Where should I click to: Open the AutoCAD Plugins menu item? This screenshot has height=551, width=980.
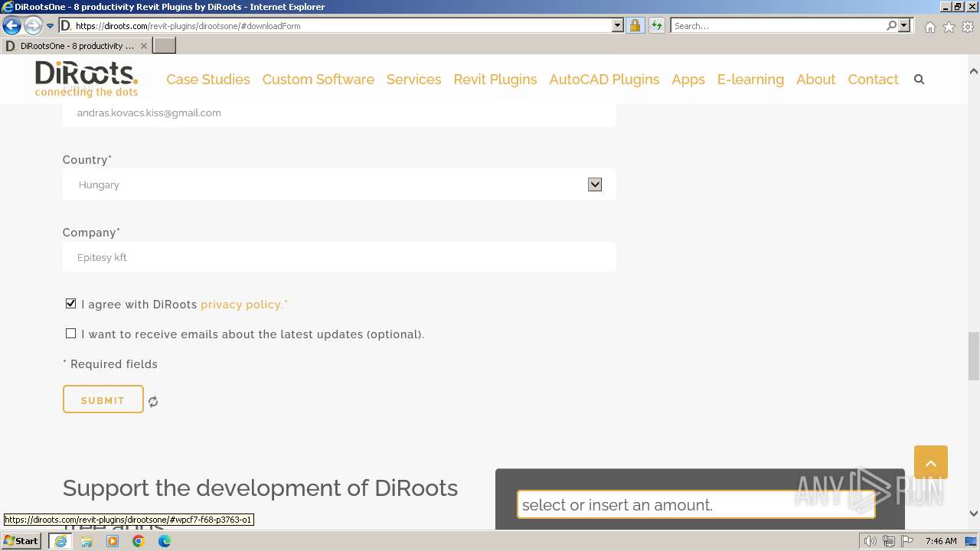604,80
